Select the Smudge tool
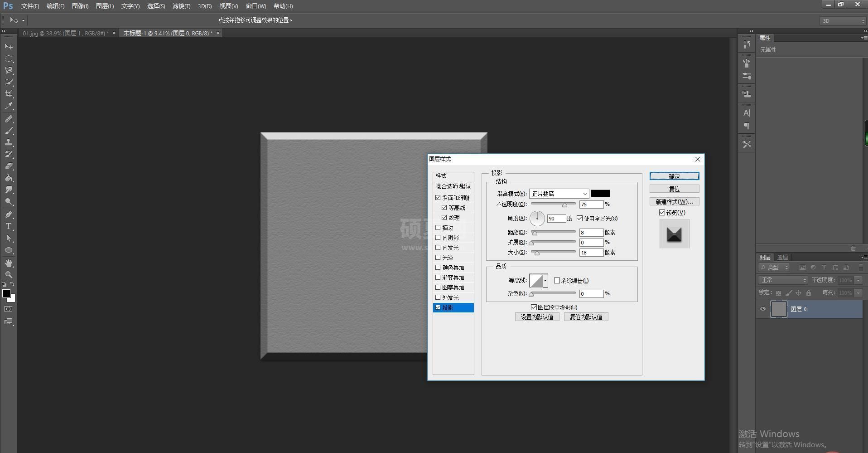 point(9,190)
